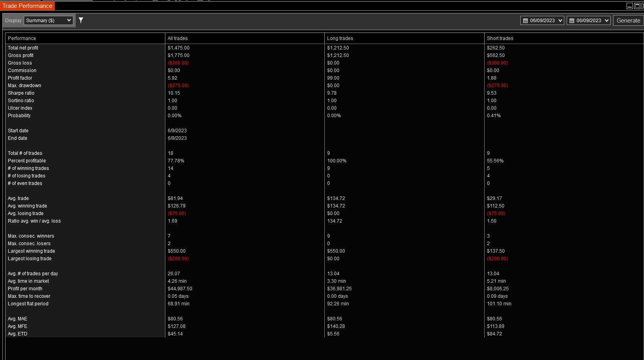The image size is (644, 360).
Task: Open the trade filter funnel icon
Action: coord(81,20)
